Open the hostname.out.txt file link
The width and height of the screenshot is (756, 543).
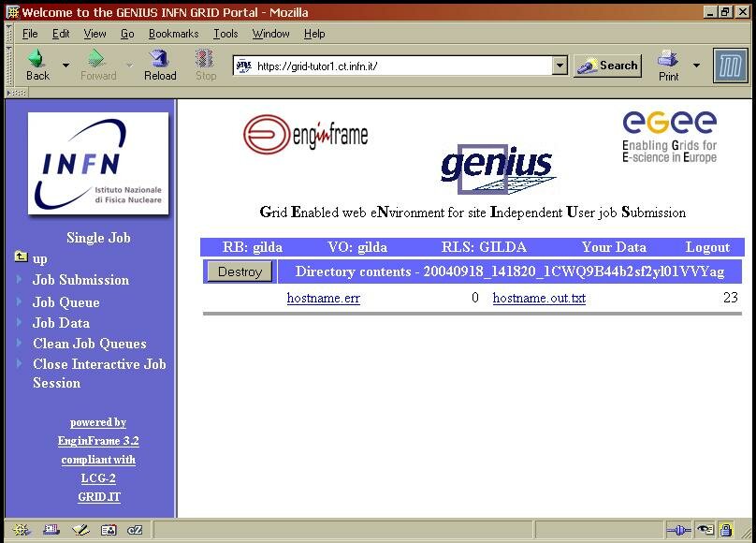pyautogui.click(x=539, y=298)
